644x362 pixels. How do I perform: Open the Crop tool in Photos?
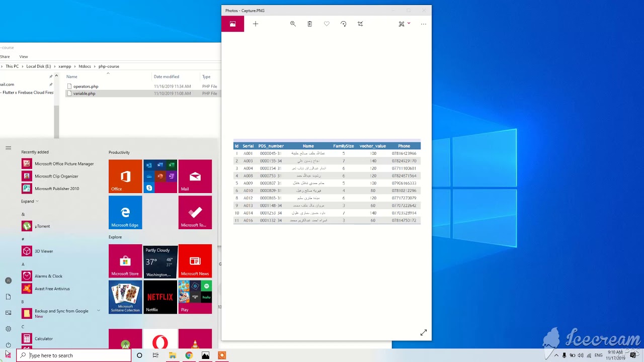[x=360, y=24]
